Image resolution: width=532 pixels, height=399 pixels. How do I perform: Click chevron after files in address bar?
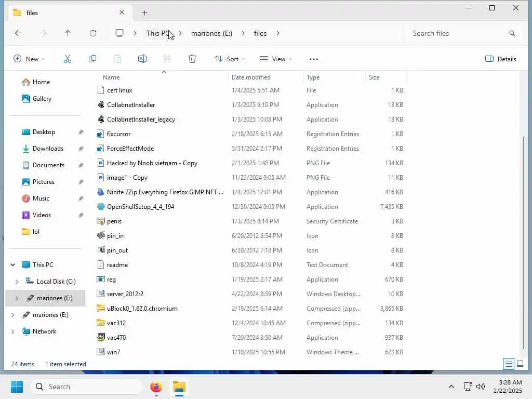click(x=278, y=33)
